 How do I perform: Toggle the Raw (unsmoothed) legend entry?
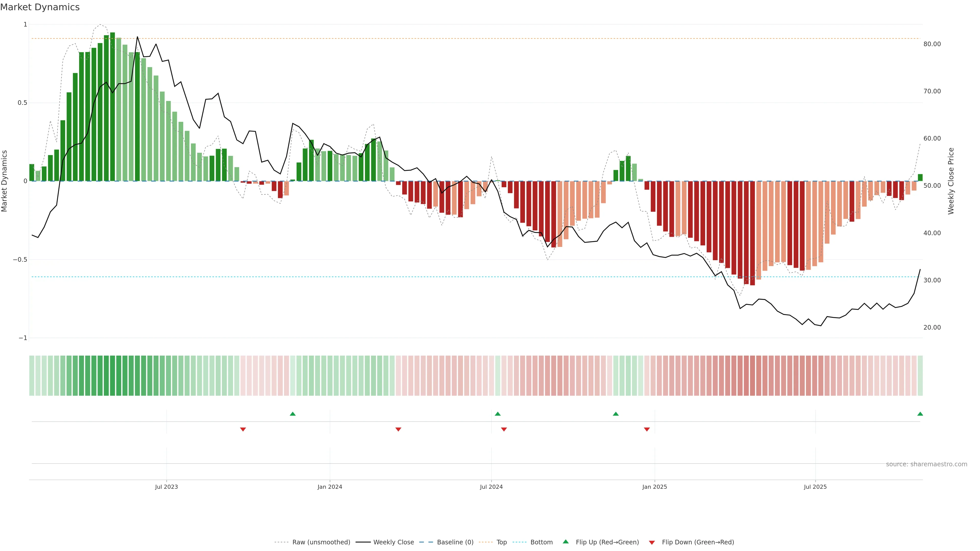321,542
